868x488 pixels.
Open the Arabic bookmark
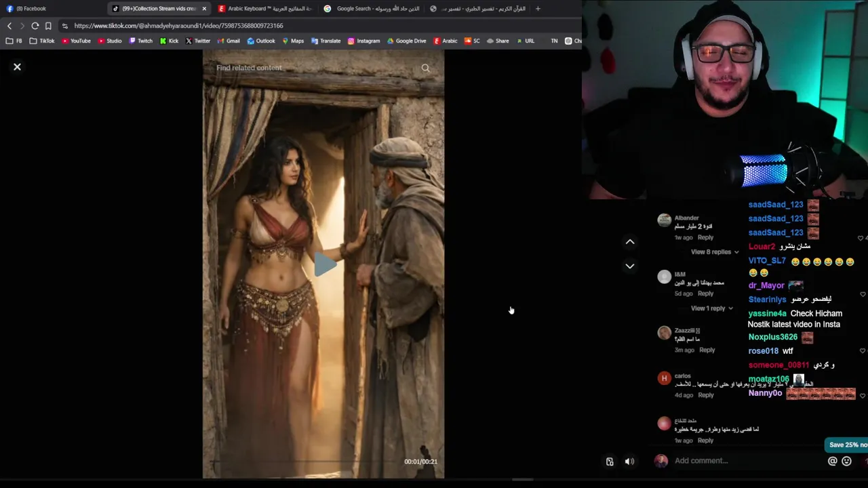pos(446,41)
